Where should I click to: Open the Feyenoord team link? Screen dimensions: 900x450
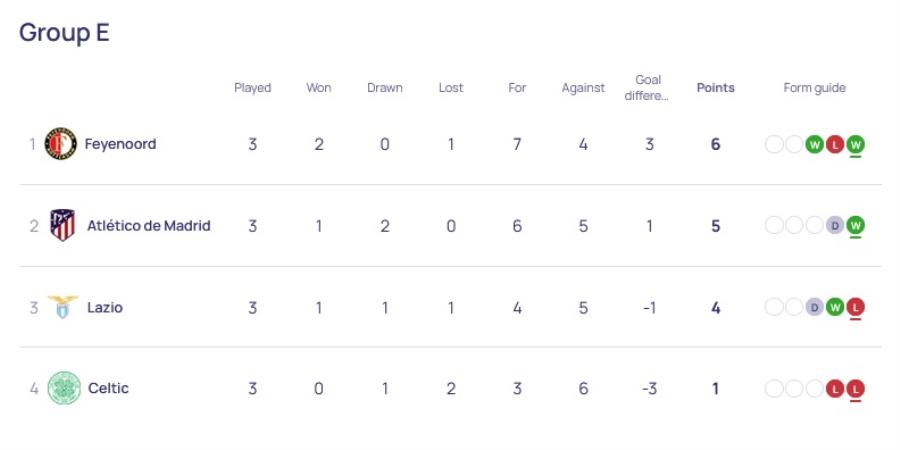tap(121, 143)
